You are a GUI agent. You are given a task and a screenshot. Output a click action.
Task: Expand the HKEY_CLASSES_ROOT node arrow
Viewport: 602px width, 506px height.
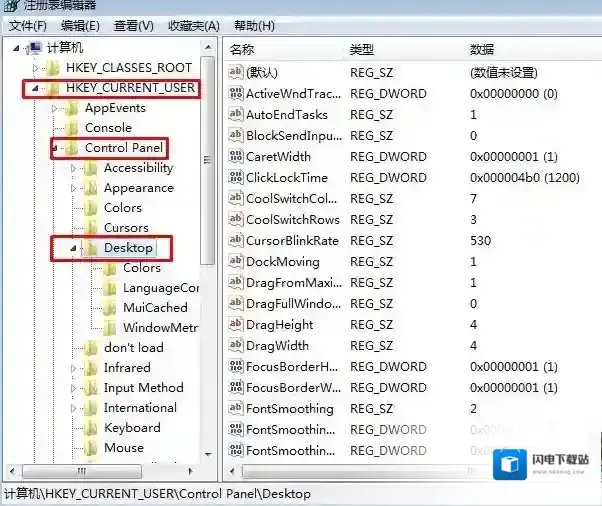36,68
